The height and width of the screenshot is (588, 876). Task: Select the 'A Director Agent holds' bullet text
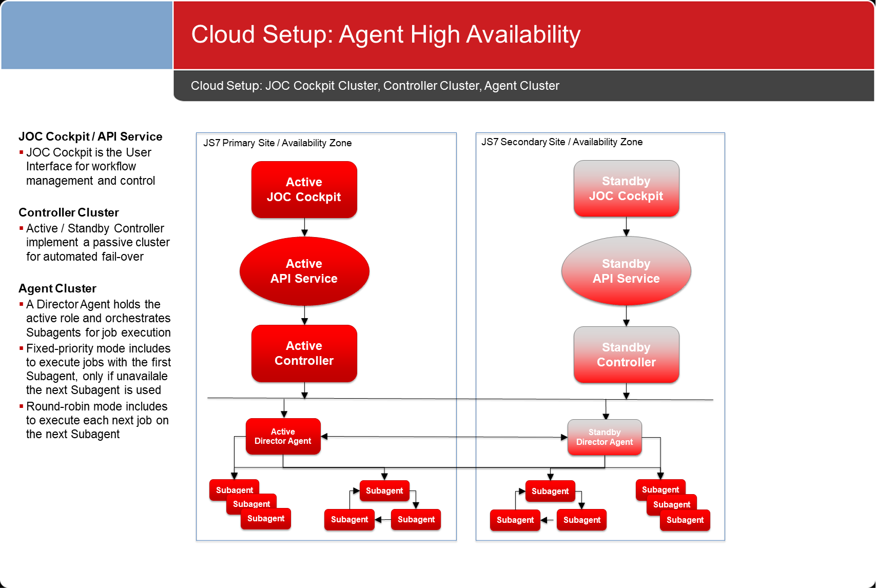point(98,318)
